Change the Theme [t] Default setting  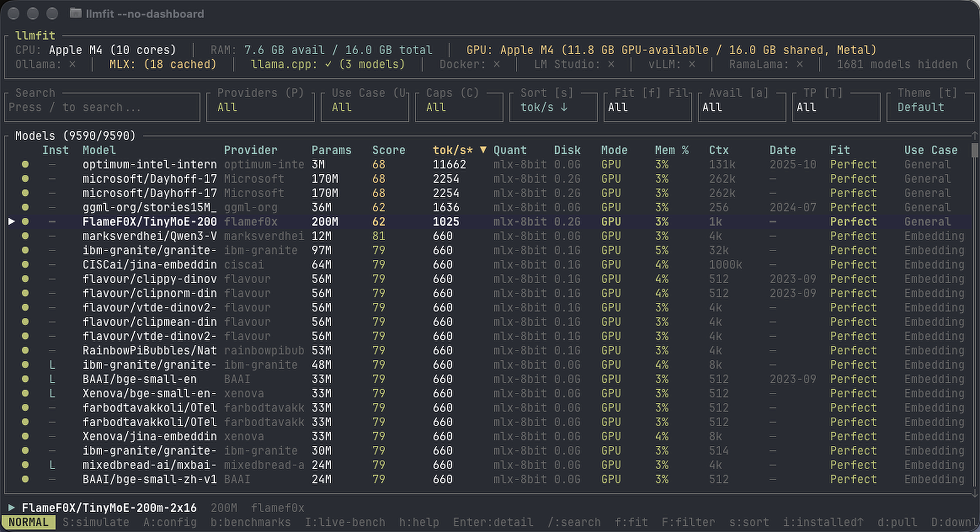(930, 107)
